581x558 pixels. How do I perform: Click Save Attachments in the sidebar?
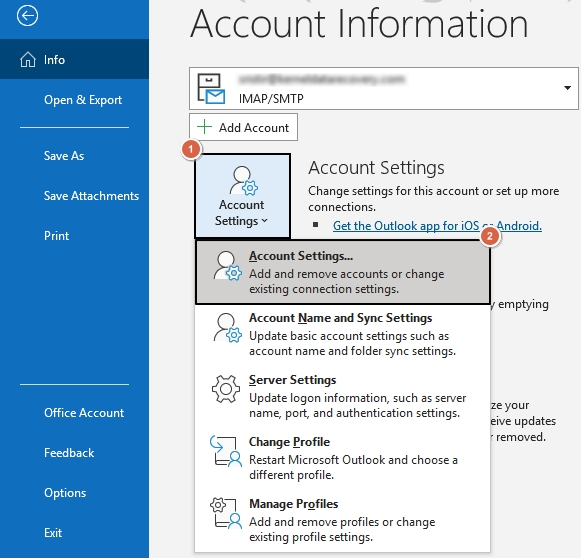coord(74,196)
